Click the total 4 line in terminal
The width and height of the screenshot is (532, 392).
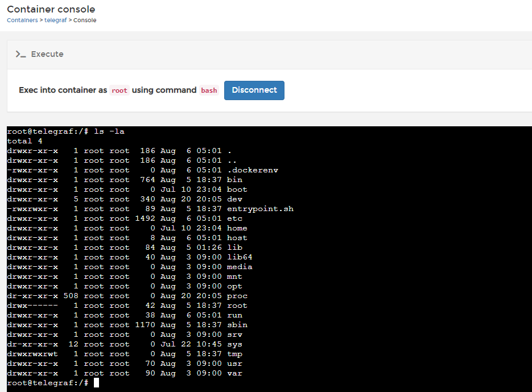[x=25, y=141]
